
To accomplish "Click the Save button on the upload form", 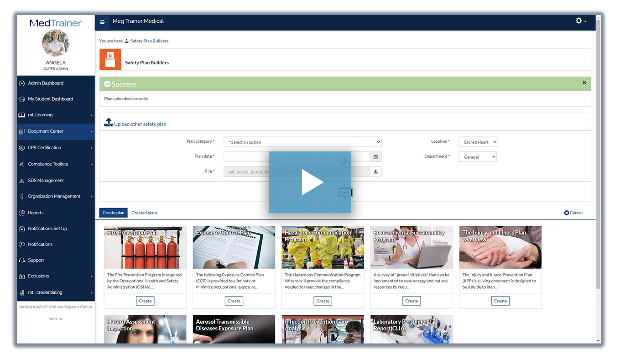I will coord(345,192).
